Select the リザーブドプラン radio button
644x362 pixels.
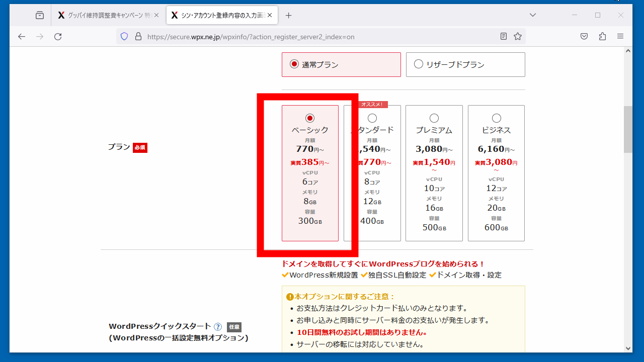click(418, 64)
